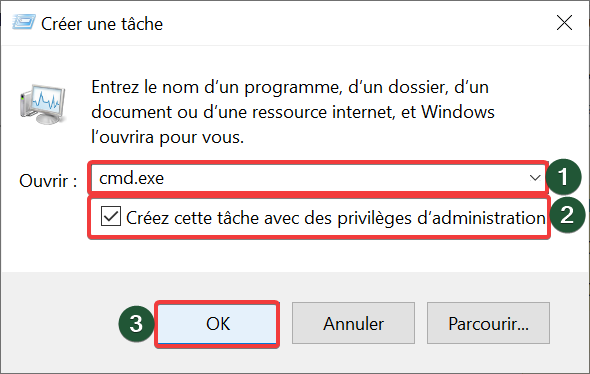Click the document ou d'une ressource internet line
This screenshot has width=590, height=374.
point(293,112)
